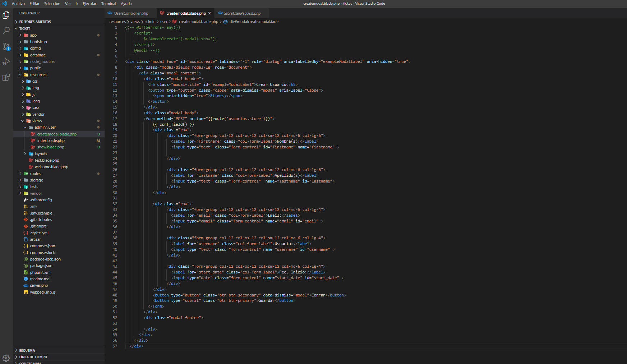Viewport: 627px width, 364px height.
Task: Open the Ayuda menu
Action: coord(126,4)
